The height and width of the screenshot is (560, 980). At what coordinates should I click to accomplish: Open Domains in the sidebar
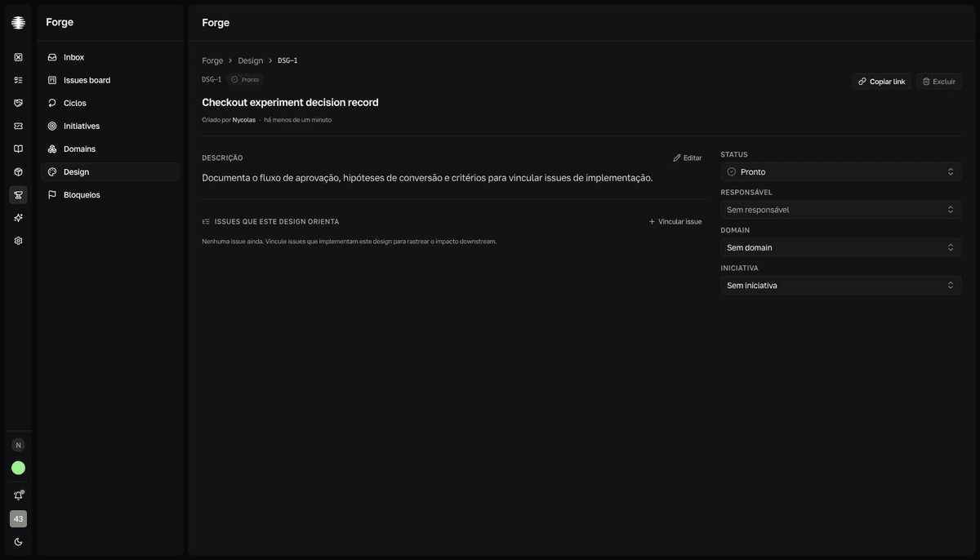(110, 149)
